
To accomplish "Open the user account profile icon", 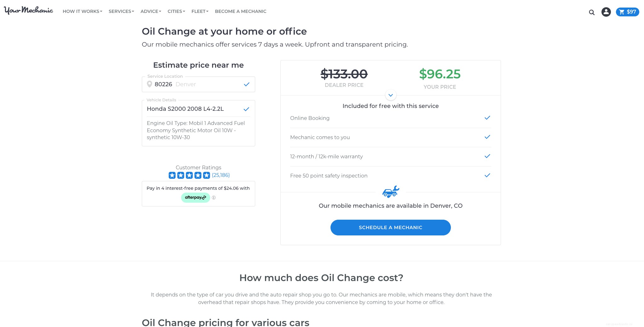I will [x=606, y=12].
